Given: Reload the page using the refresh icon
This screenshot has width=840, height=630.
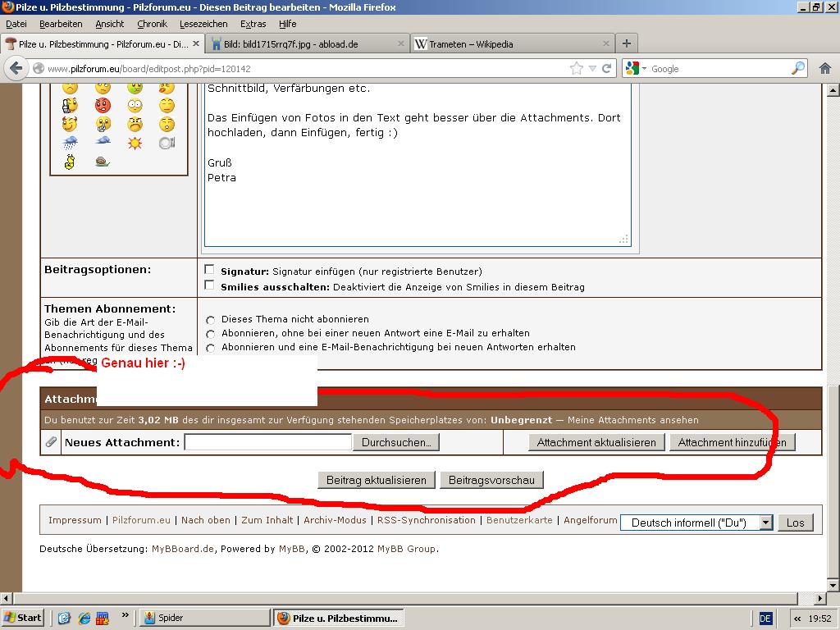Looking at the screenshot, I should [x=606, y=69].
